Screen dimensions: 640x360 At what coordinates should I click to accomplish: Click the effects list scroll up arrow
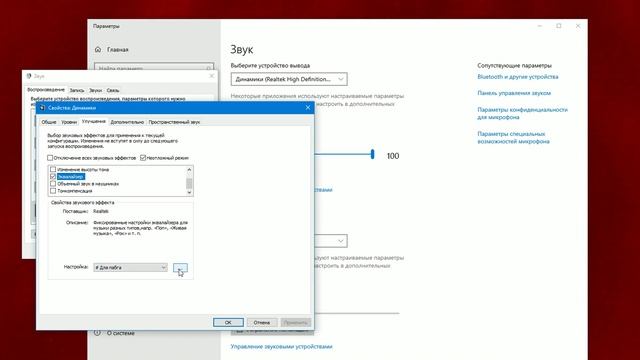point(189,169)
